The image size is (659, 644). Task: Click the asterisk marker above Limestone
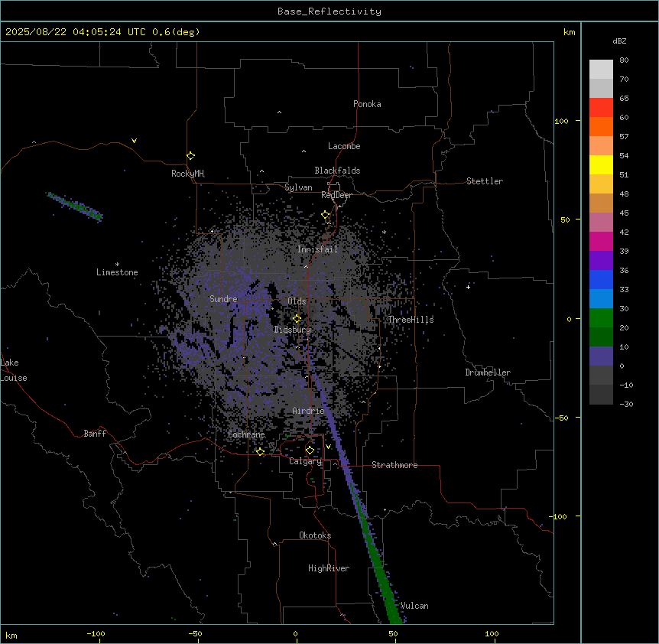point(117,265)
